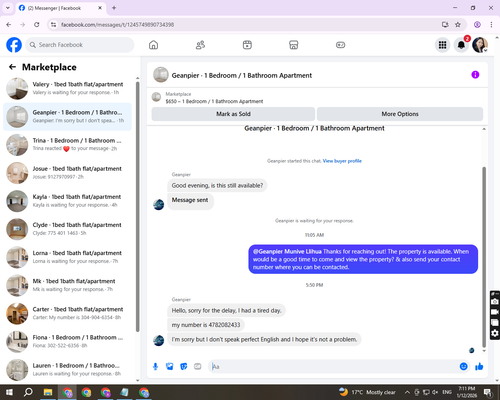This screenshot has width=500, height=400.
Task: Send a thumbs up like
Action: [x=479, y=367]
